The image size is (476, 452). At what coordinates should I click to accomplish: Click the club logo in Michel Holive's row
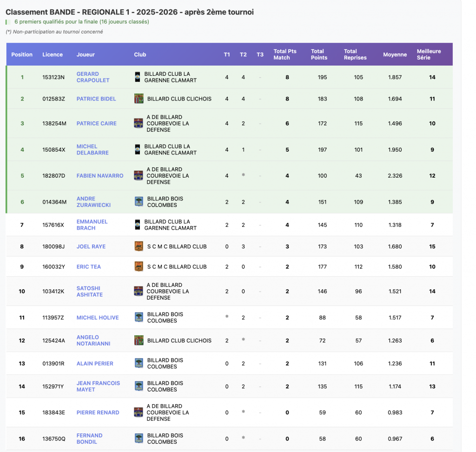click(139, 318)
